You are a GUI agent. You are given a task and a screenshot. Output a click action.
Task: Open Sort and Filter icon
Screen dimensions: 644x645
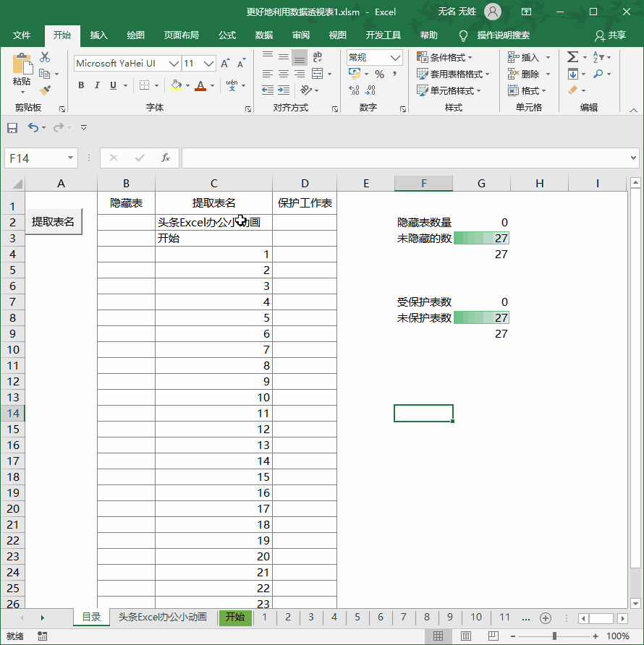(x=598, y=57)
